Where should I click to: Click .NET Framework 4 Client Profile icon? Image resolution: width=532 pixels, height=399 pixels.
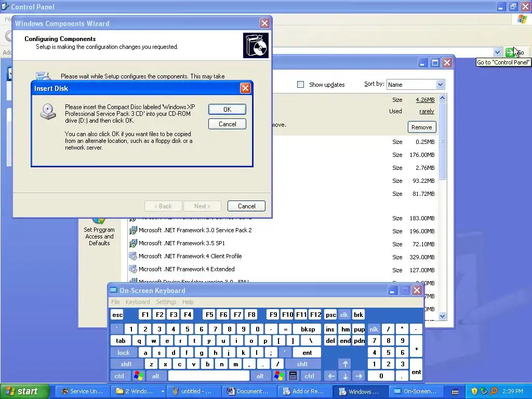(133, 256)
